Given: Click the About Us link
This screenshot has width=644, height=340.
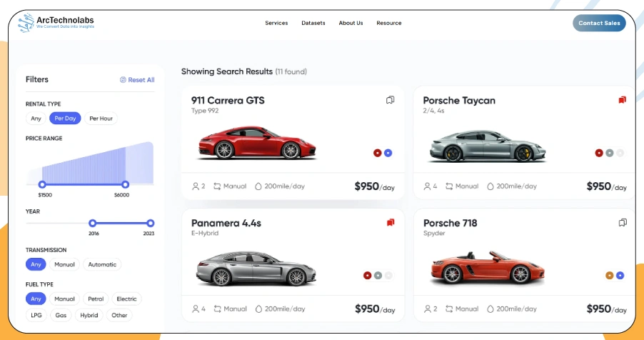Looking at the screenshot, I should [351, 23].
